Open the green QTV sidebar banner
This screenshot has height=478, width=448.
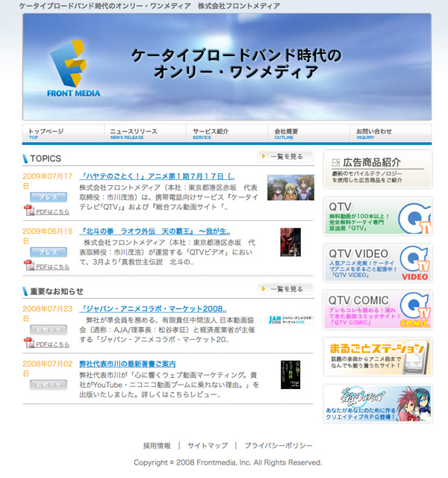(x=378, y=216)
